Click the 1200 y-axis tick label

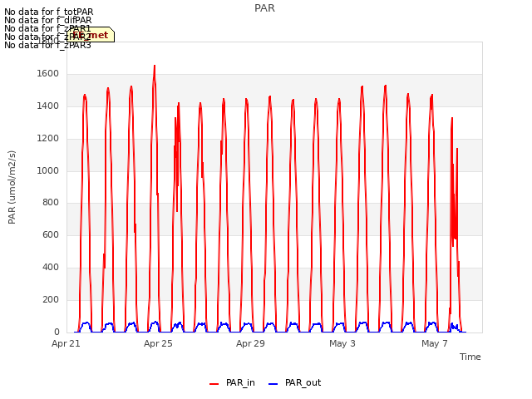(x=48, y=139)
